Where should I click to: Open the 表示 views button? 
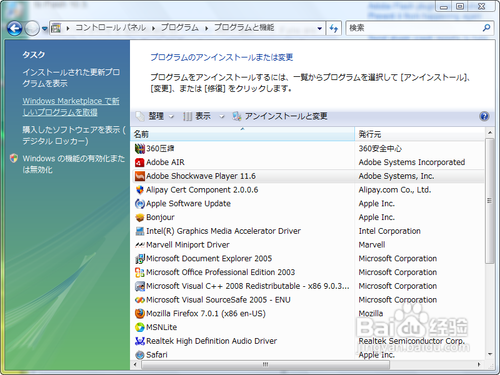pos(197,116)
